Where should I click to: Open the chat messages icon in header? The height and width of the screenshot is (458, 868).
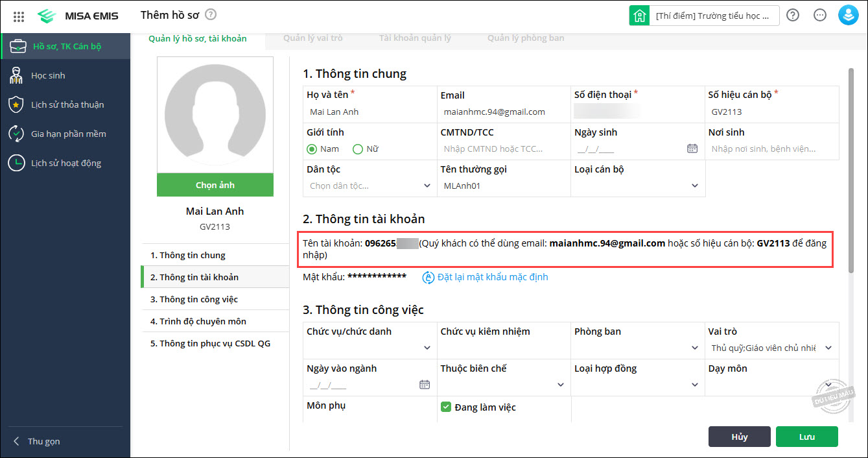(819, 16)
